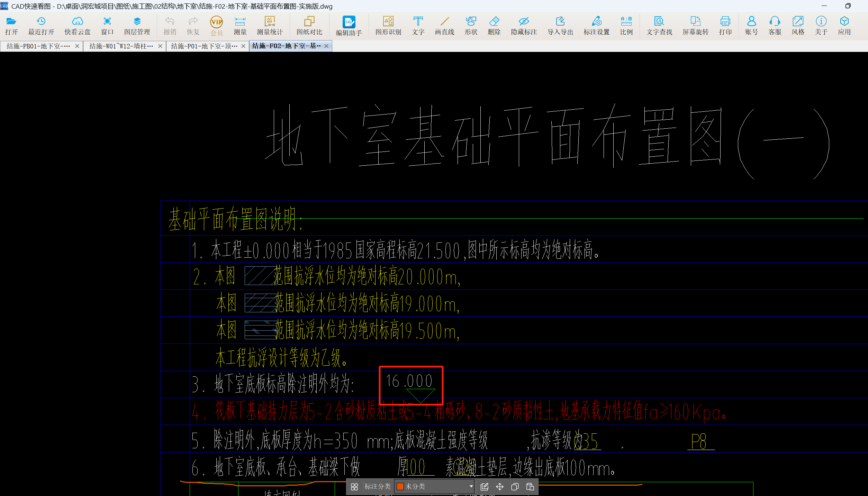This screenshot has height=496, width=868.
Task: Click the 16.000 elevation value
Action: pyautogui.click(x=409, y=381)
